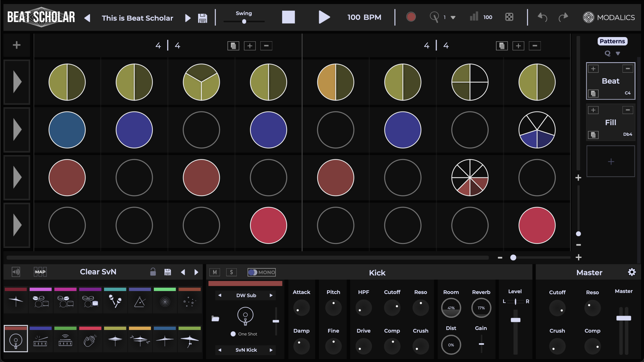The width and height of the screenshot is (644, 362).
Task: Click the randomize dice icon
Action: 509,17
